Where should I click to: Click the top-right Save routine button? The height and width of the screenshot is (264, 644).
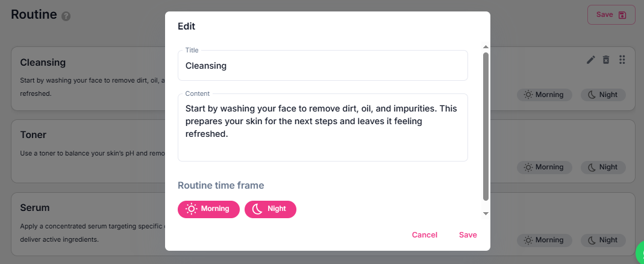pos(611,15)
